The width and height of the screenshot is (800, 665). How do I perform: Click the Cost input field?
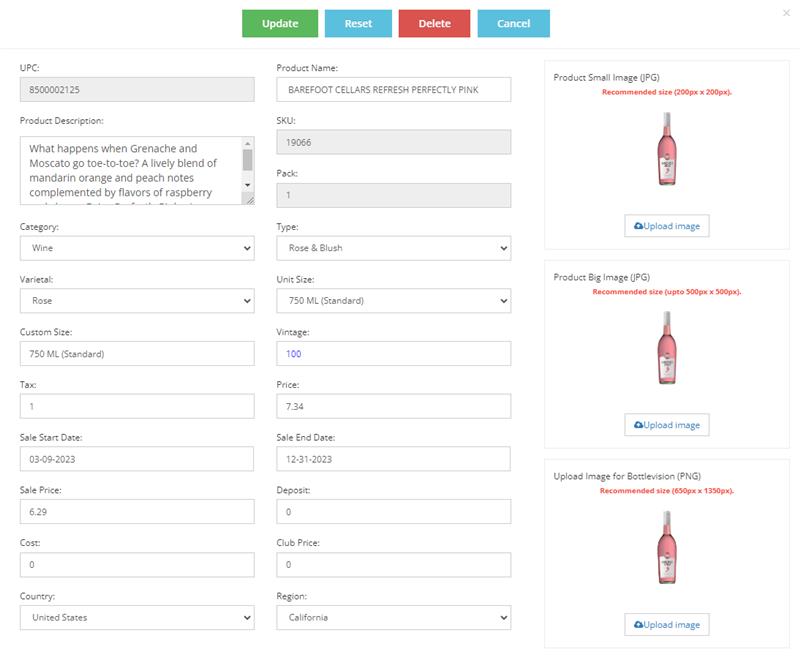137,564
